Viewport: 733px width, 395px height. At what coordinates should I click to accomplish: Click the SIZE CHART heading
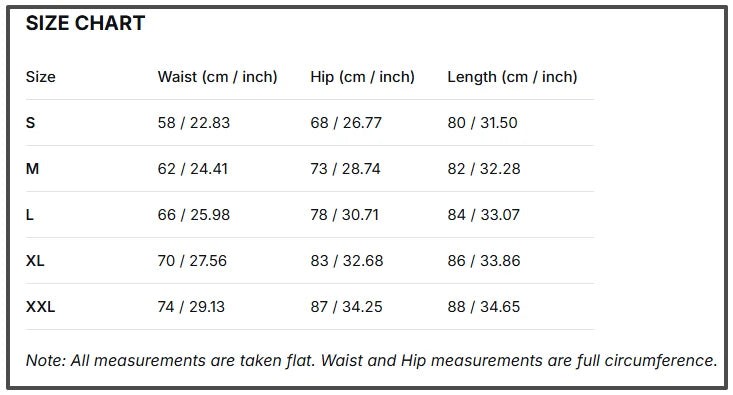point(85,23)
